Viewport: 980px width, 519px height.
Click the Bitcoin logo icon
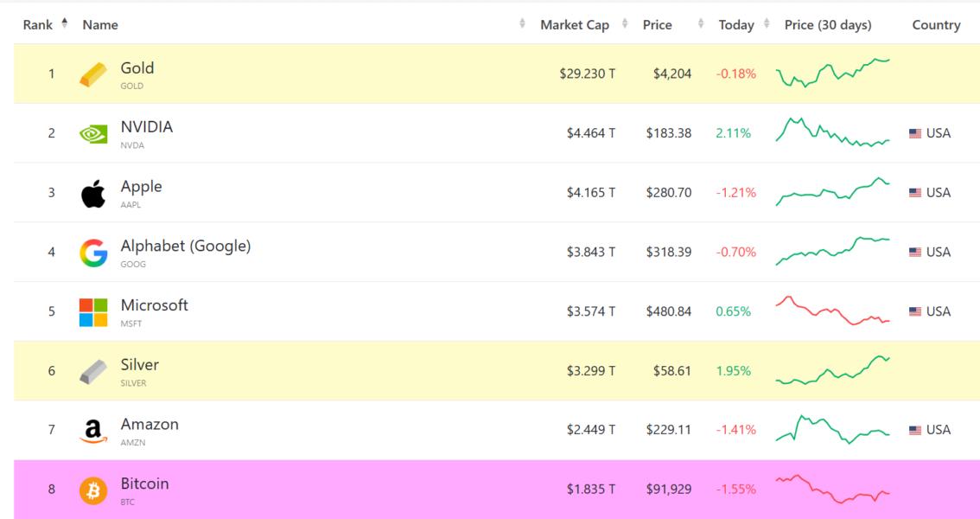pyautogui.click(x=93, y=490)
